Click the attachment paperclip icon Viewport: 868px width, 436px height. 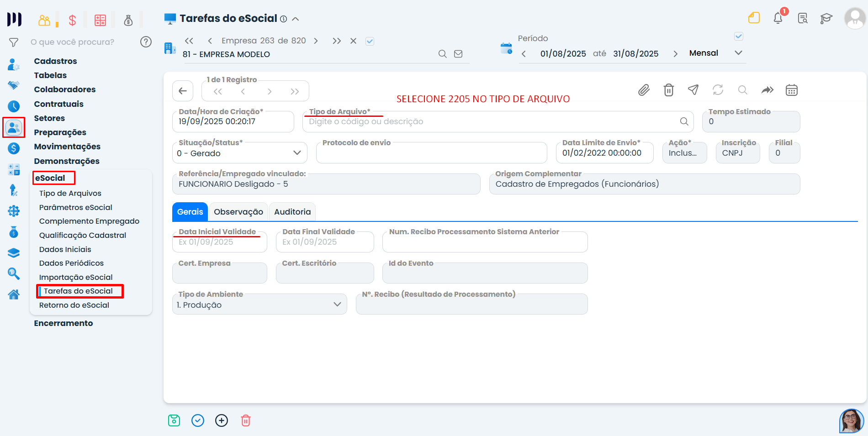pos(644,90)
